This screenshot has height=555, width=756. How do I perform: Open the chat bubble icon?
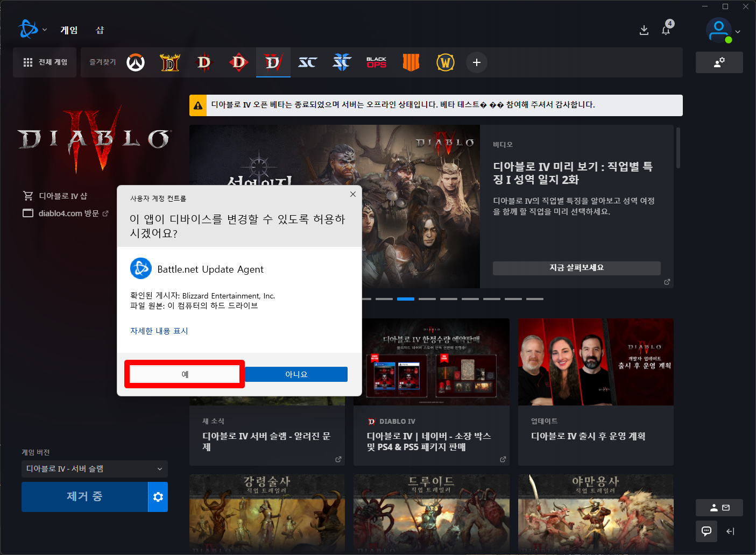coord(706,531)
